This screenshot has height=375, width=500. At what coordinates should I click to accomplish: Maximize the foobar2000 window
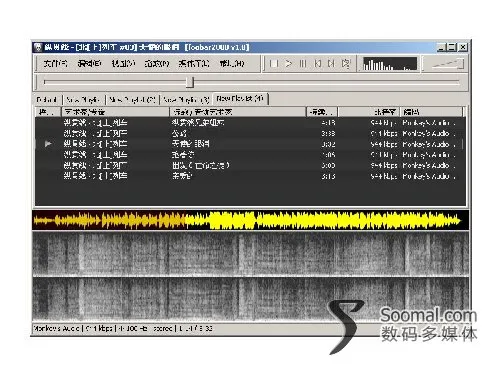pyautogui.click(x=452, y=47)
